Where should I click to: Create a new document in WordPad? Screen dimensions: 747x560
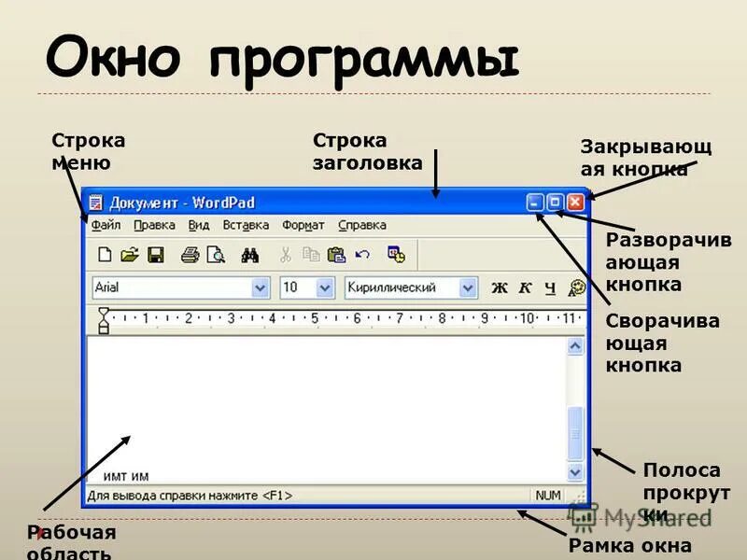point(104,254)
